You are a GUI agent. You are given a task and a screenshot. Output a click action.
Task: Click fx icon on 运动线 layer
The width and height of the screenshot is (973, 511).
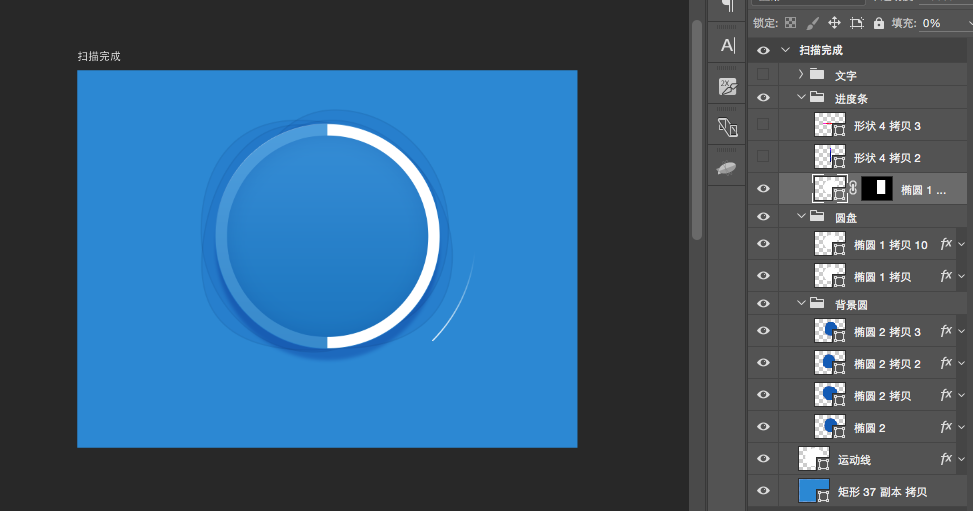[946, 459]
